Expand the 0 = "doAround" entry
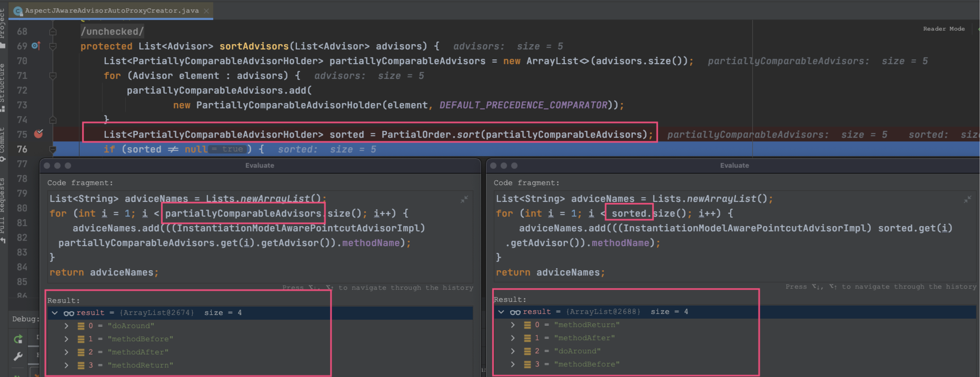980x377 pixels. click(66, 326)
